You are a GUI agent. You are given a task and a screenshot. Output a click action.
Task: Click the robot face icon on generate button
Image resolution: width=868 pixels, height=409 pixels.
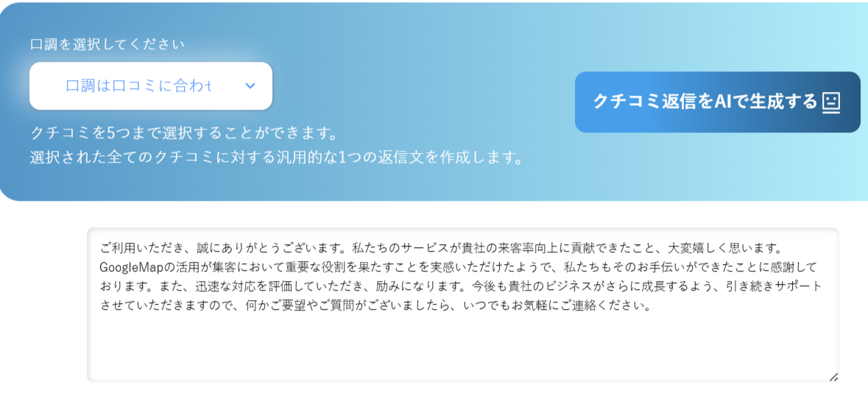831,102
